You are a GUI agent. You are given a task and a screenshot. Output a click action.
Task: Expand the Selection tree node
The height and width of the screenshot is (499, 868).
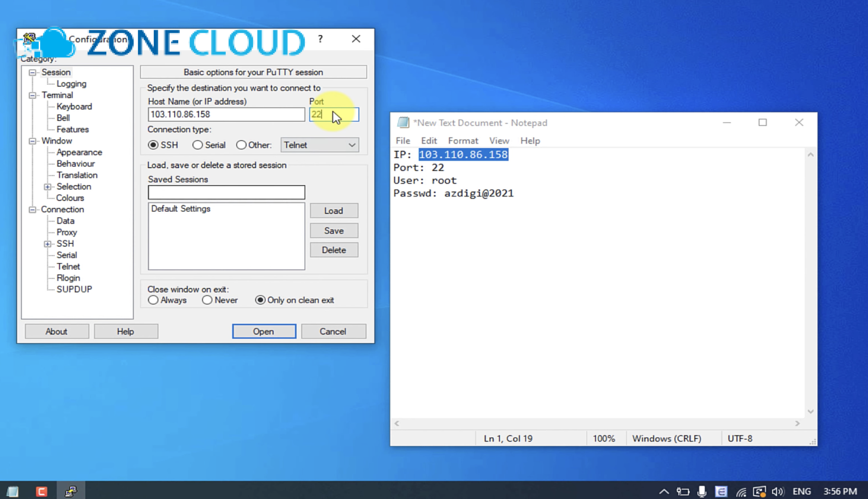(47, 187)
